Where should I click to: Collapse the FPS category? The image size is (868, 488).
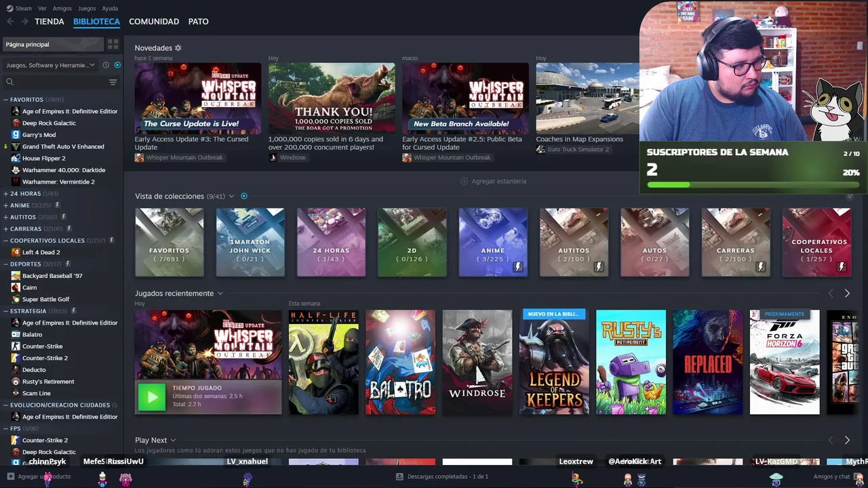(5, 428)
